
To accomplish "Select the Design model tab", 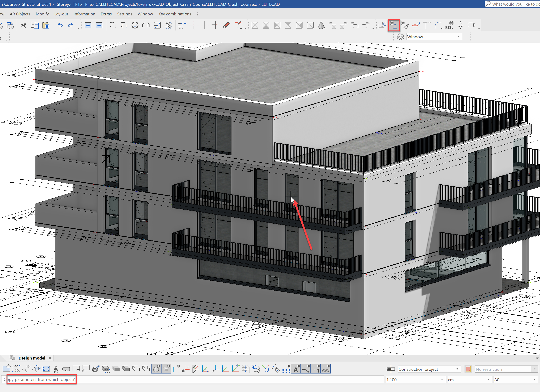I will click(x=32, y=358).
